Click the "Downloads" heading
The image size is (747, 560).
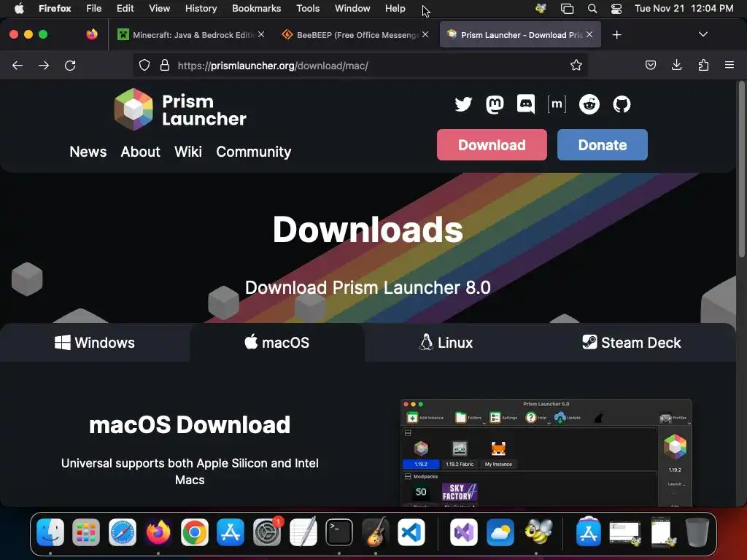click(368, 230)
